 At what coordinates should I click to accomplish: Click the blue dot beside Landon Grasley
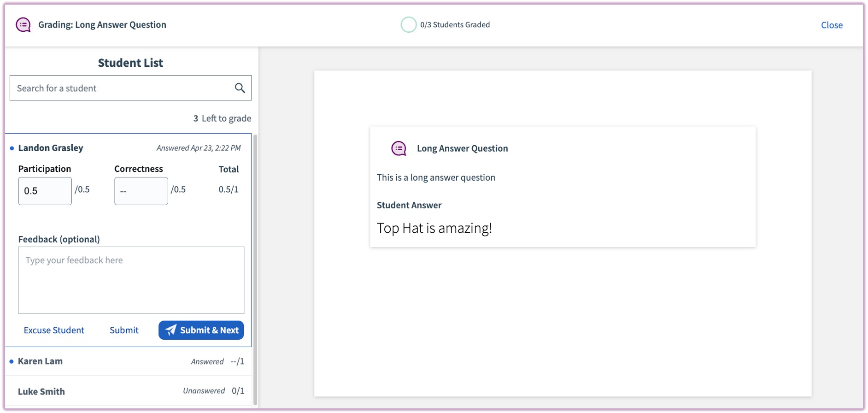[x=12, y=148]
